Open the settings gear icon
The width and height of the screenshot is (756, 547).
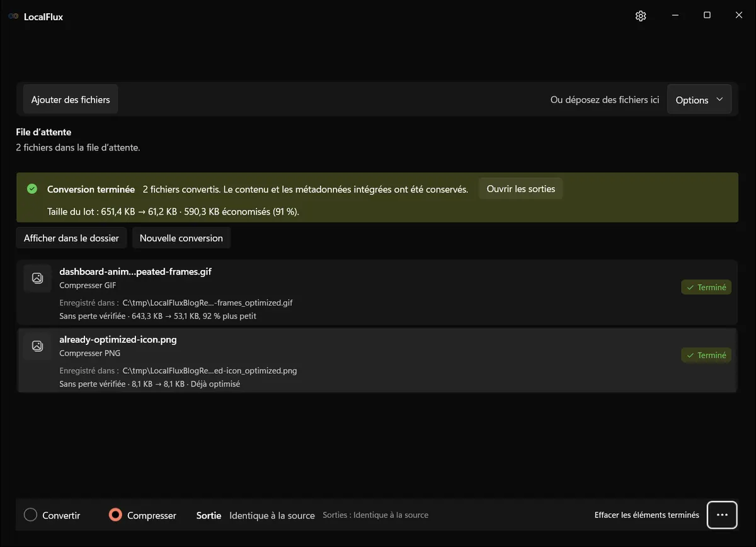(641, 16)
